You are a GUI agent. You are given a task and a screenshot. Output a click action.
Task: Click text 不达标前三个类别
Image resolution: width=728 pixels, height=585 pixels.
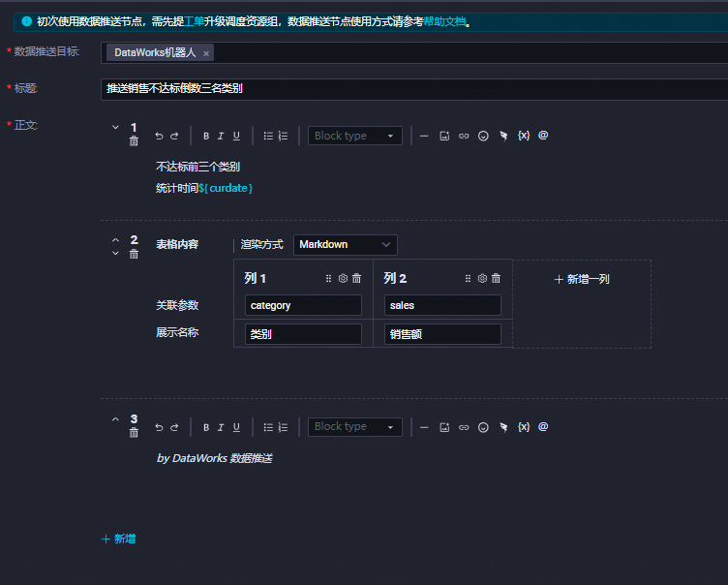tap(197, 167)
